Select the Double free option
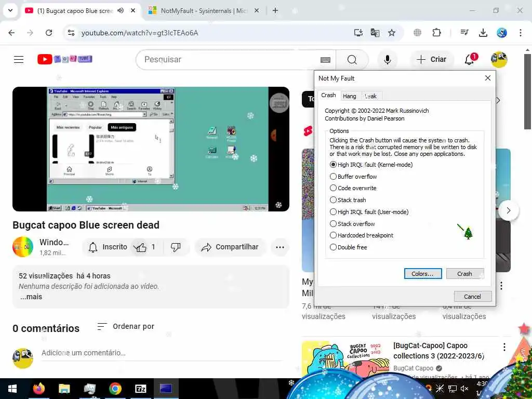The width and height of the screenshot is (532, 399). coord(348,247)
